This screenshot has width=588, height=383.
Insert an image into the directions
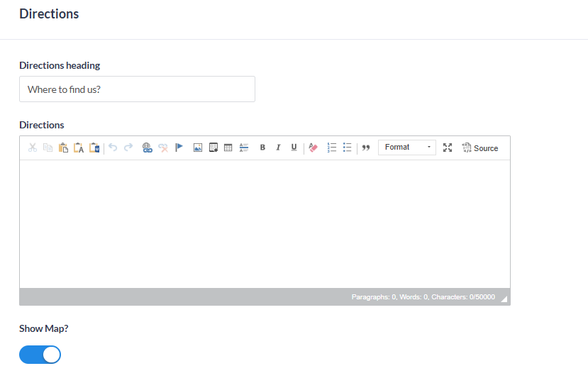198,148
